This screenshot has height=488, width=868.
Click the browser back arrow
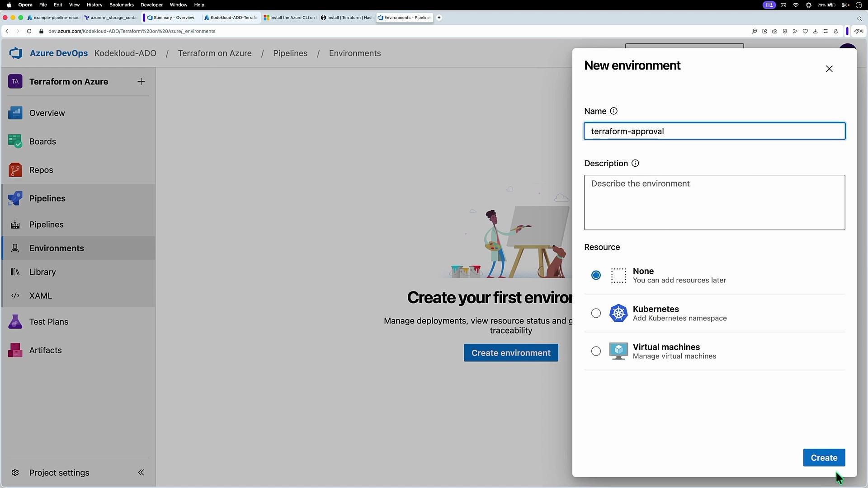[x=7, y=31]
